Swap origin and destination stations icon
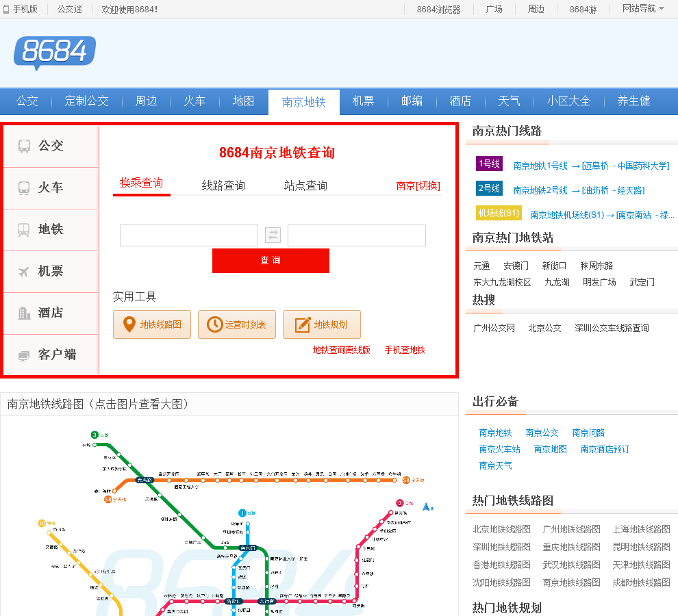Image resolution: width=678 pixels, height=616 pixels. [273, 235]
